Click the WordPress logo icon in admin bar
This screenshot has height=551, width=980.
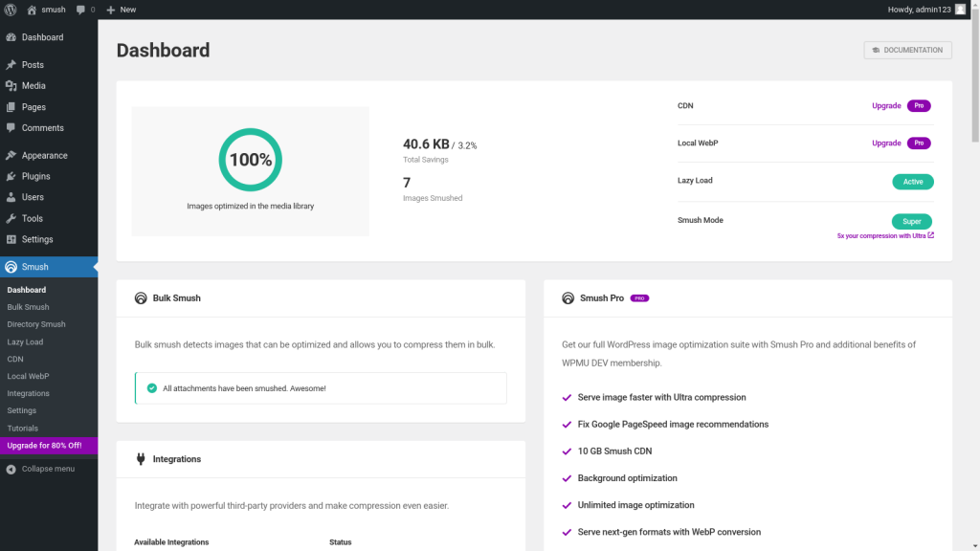(11, 10)
